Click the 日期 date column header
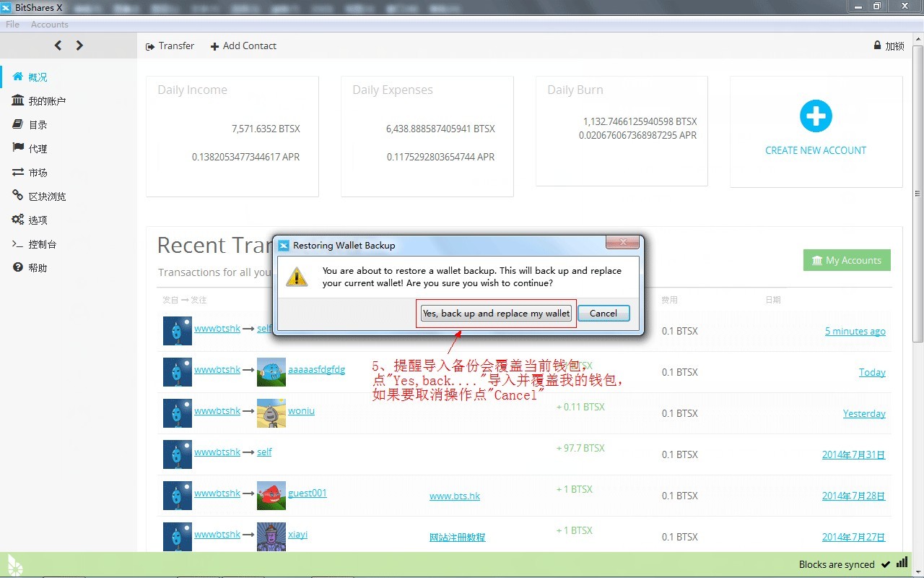 click(774, 300)
